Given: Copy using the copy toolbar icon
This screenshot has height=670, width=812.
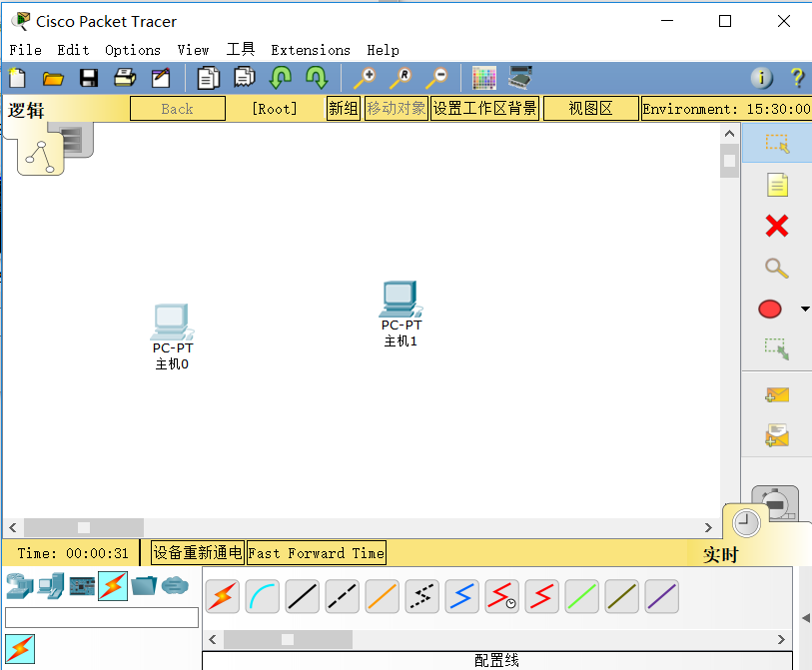Looking at the screenshot, I should point(208,78).
